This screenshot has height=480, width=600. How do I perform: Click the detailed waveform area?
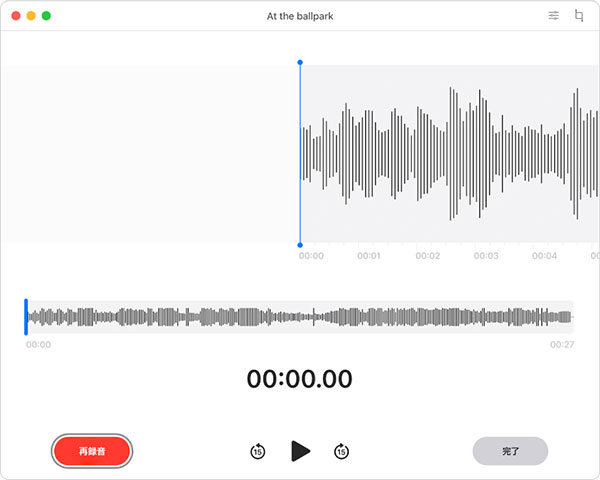click(x=450, y=153)
